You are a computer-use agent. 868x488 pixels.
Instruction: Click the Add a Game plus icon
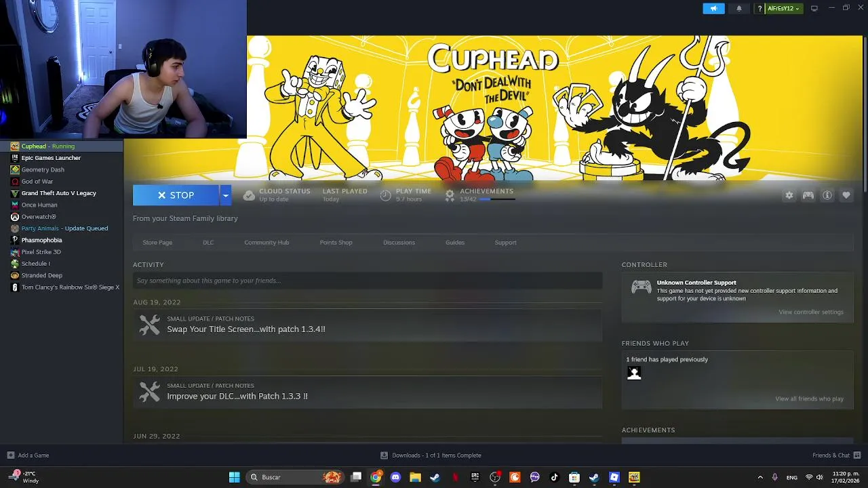[10, 455]
